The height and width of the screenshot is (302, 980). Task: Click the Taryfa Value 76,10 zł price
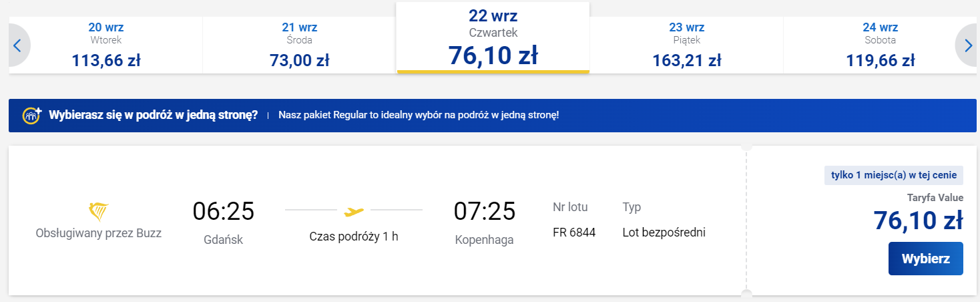point(918,220)
